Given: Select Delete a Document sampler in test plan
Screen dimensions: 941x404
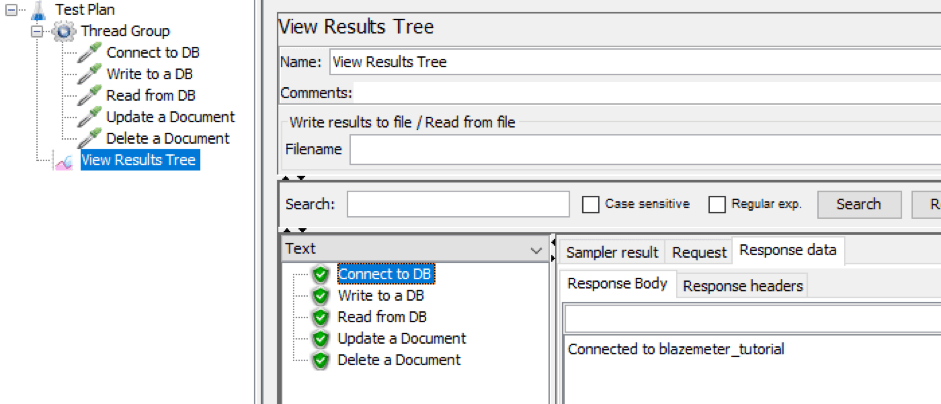Looking at the screenshot, I should pos(168,139).
